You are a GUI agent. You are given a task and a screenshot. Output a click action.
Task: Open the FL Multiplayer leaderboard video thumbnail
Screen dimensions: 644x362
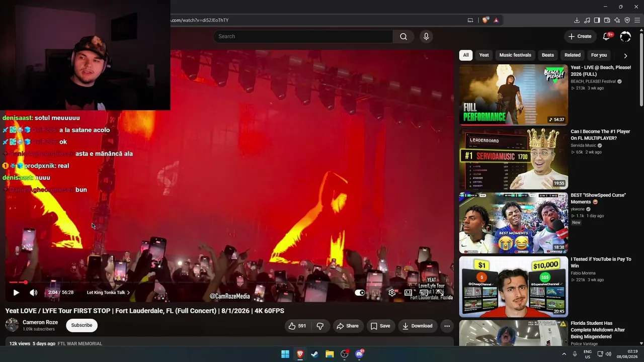[x=513, y=158]
